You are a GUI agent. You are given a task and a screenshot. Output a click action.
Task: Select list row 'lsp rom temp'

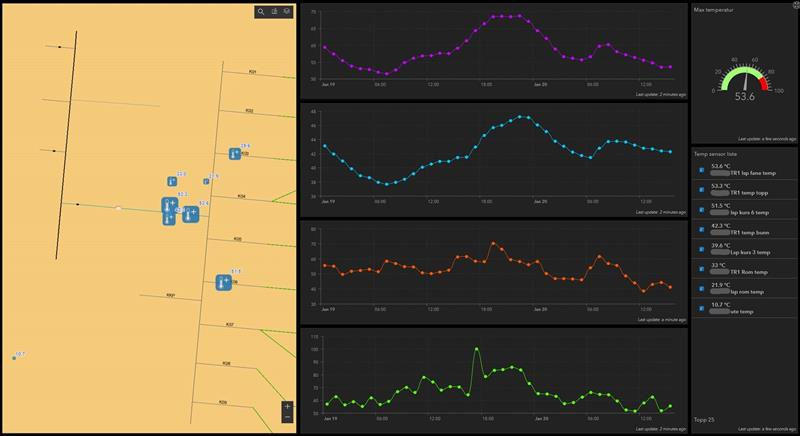pos(744,289)
